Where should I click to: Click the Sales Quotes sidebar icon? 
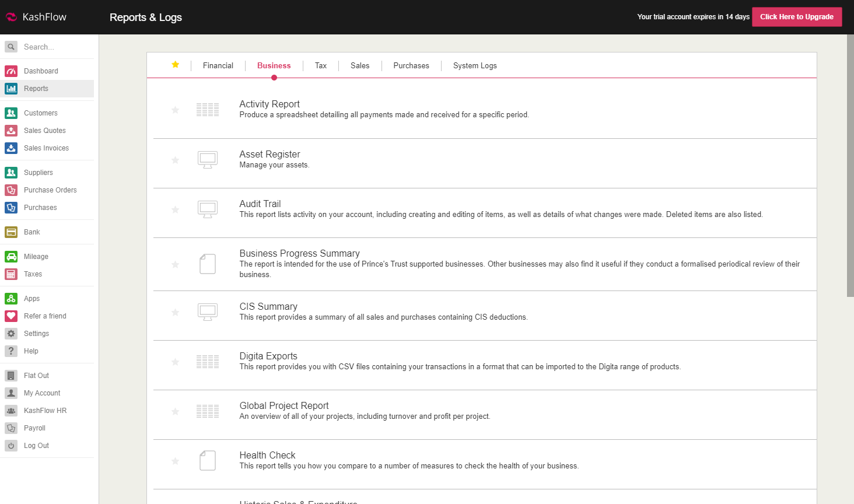11,131
